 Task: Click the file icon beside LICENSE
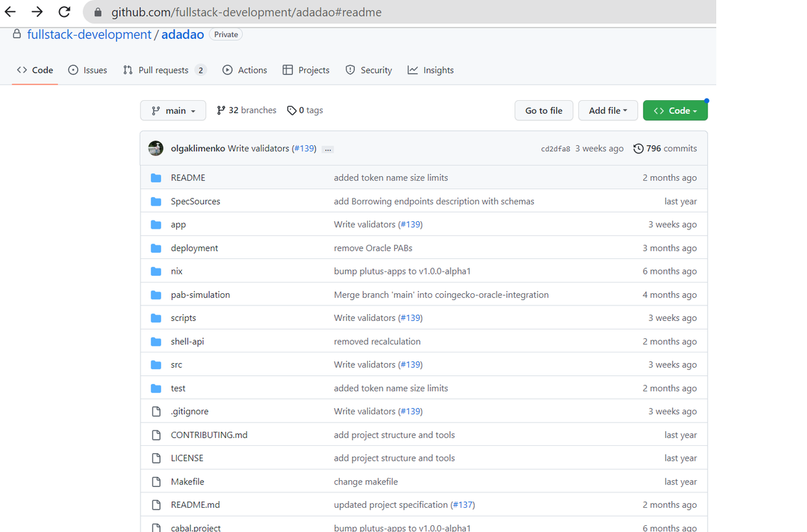[156, 458]
